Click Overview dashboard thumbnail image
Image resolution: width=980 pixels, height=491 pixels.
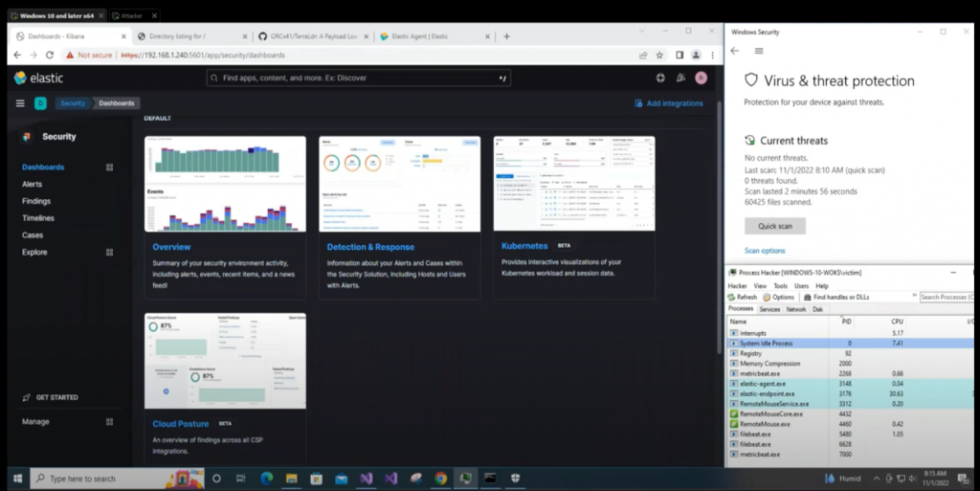pos(225,185)
